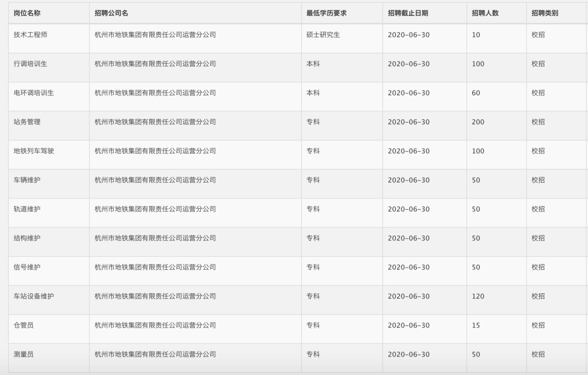
Task: Select the 地铁列车驾驶 position cell
Action: point(34,151)
